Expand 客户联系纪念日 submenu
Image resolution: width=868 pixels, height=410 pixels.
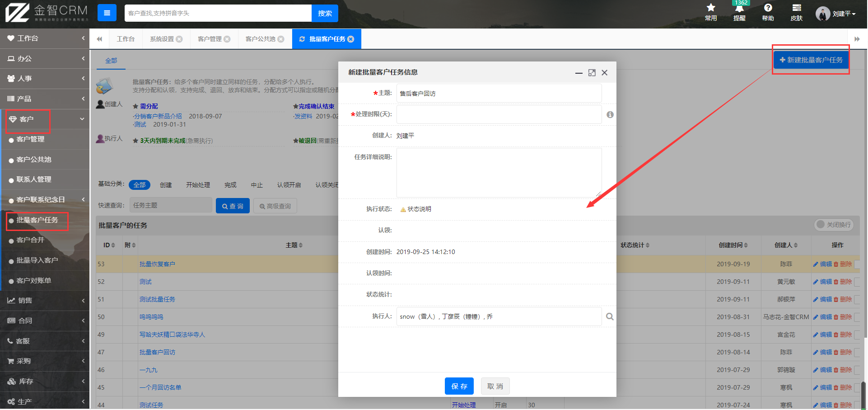click(45, 200)
